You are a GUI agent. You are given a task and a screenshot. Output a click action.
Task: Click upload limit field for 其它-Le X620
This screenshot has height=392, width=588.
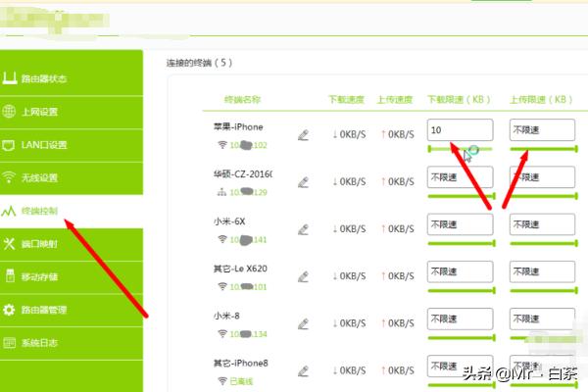pos(542,272)
